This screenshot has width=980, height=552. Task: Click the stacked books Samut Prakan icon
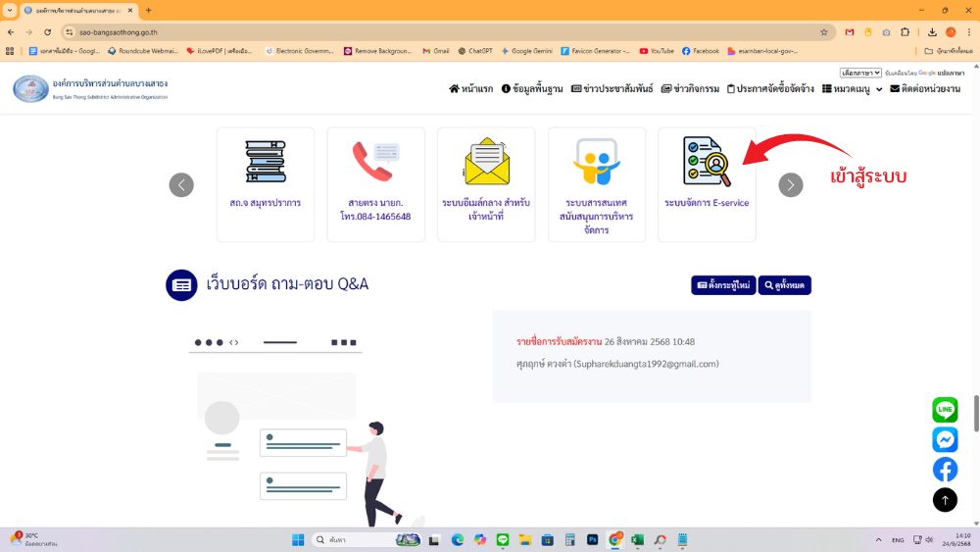[265, 163]
